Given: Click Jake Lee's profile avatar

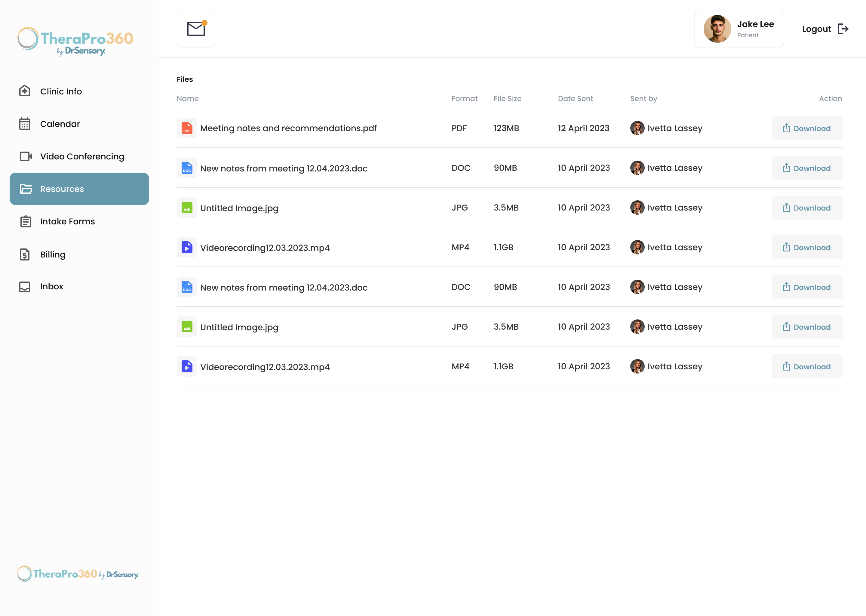Looking at the screenshot, I should (x=717, y=29).
